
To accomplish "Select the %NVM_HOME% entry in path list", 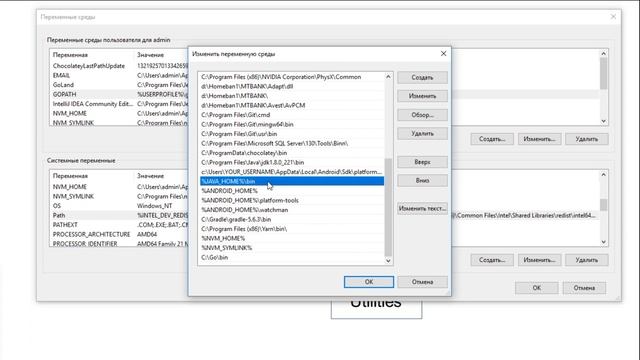I will 292,238.
